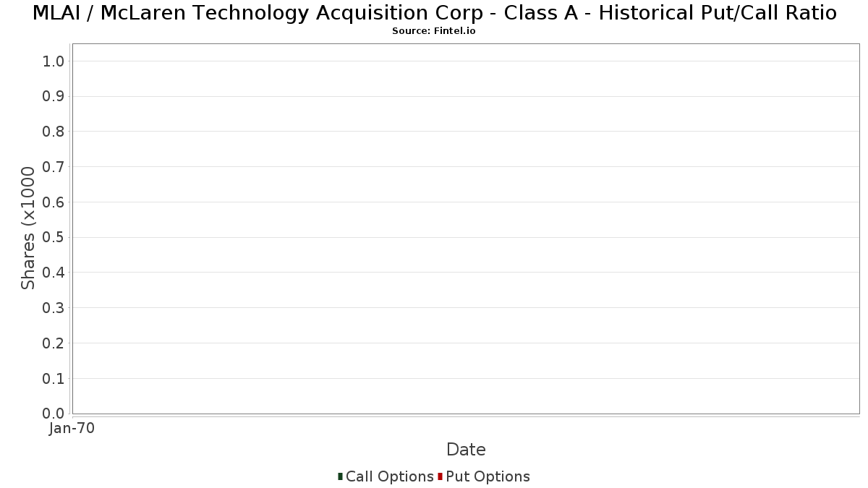Click the 0.0 y-axis tick label
The height and width of the screenshot is (488, 868).
[54, 414]
